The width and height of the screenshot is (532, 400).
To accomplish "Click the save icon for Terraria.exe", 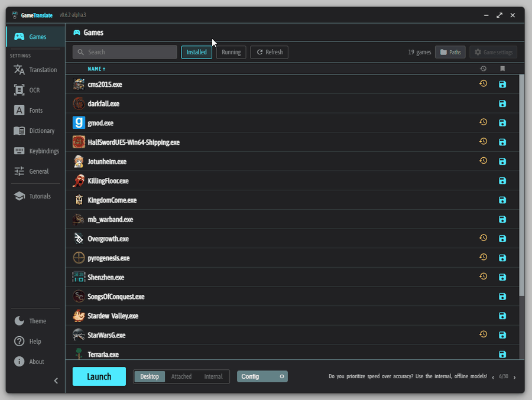I will 502,354.
